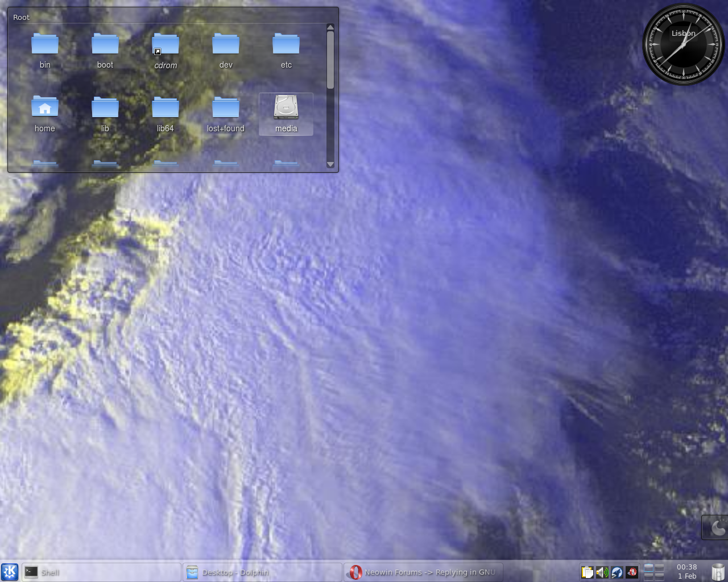Click the Opera icon in system tray
This screenshot has width=728, height=582.
pyautogui.click(x=632, y=572)
